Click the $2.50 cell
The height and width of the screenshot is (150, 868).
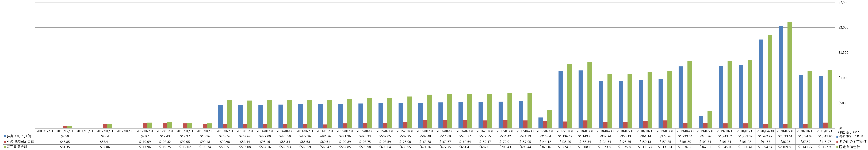click(x=65, y=136)
